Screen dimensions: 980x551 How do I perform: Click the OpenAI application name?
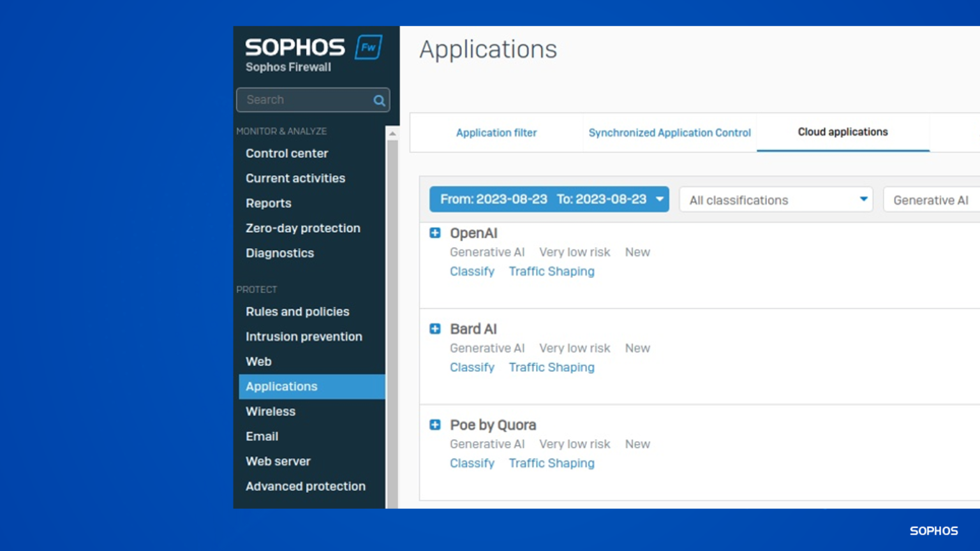coord(473,233)
